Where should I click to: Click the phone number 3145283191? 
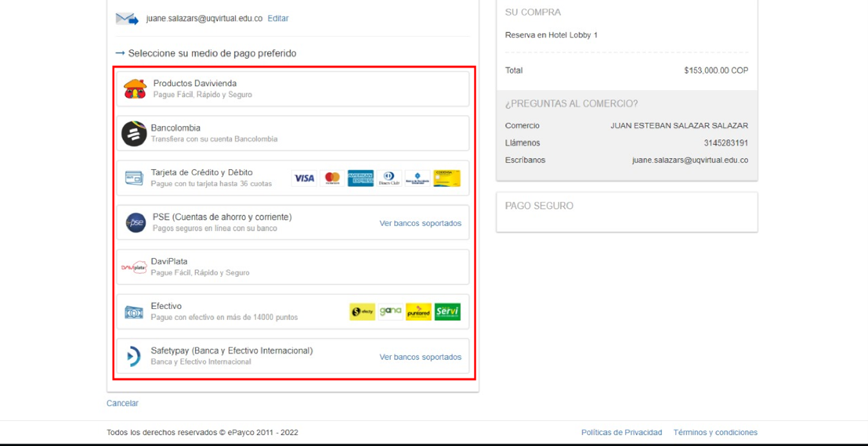(726, 143)
